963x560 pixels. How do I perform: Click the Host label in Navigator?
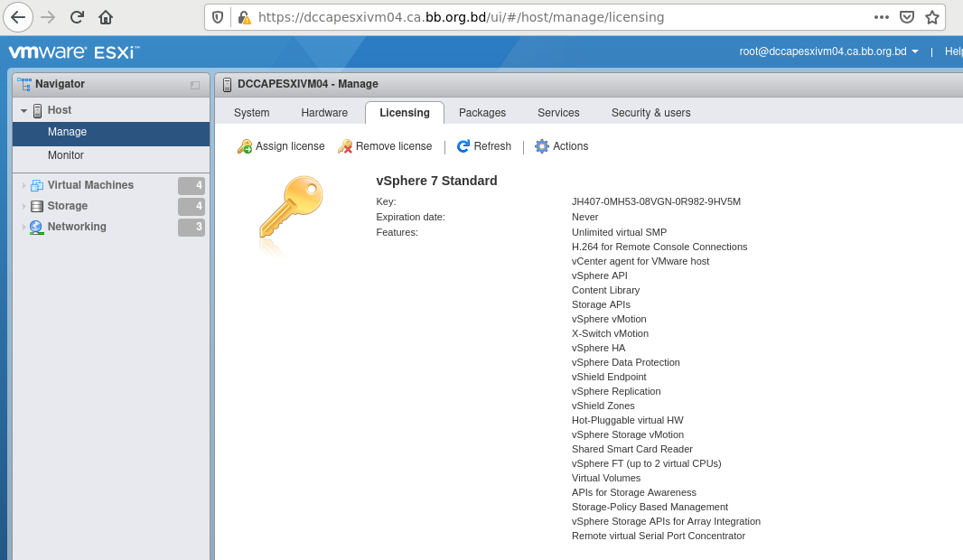[60, 110]
